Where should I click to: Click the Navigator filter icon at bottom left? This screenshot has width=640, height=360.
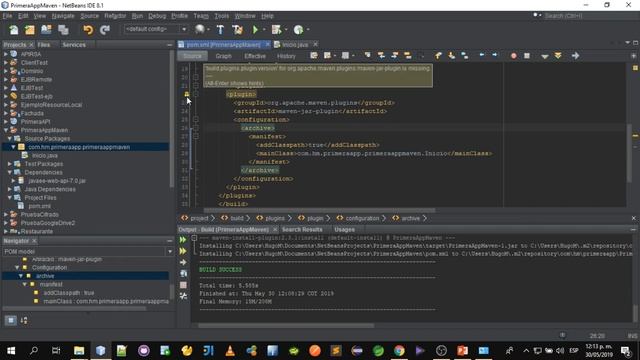(x=11, y=320)
